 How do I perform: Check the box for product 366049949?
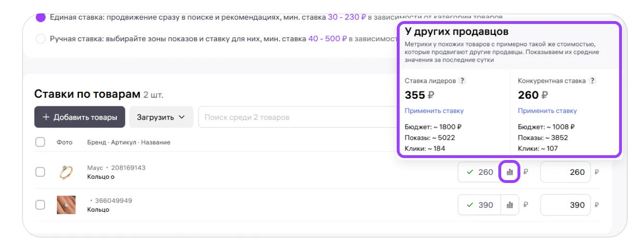pyautogui.click(x=40, y=205)
